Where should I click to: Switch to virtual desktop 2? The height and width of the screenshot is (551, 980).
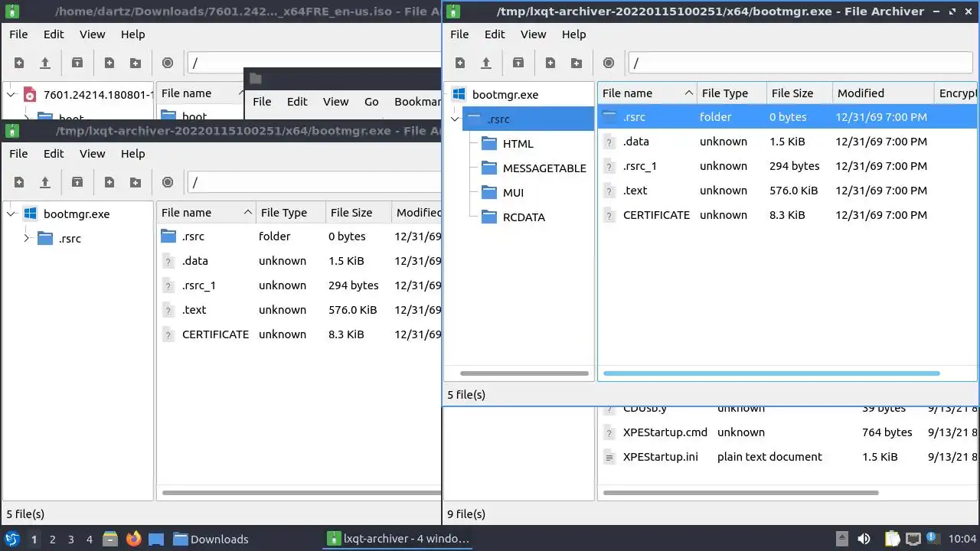coord(53,540)
